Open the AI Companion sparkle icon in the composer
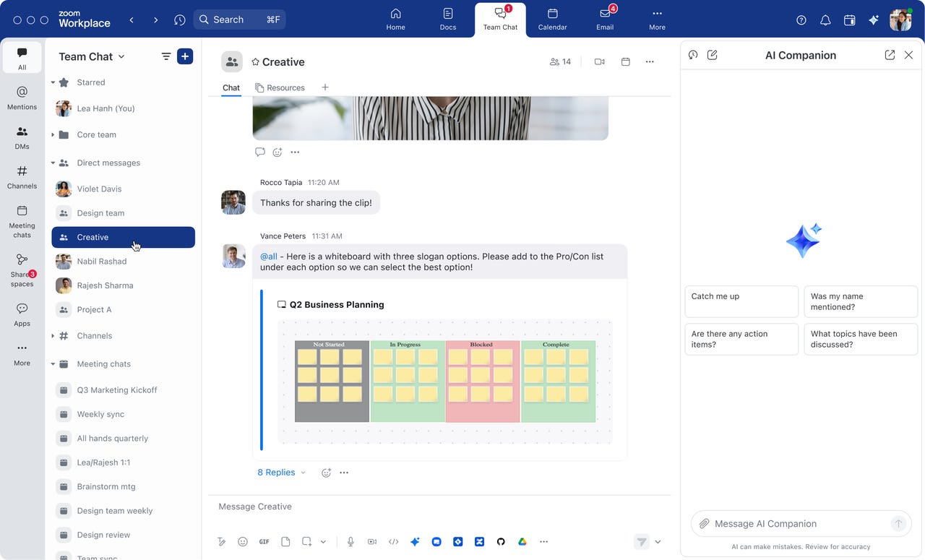The image size is (925, 560). pyautogui.click(x=415, y=541)
